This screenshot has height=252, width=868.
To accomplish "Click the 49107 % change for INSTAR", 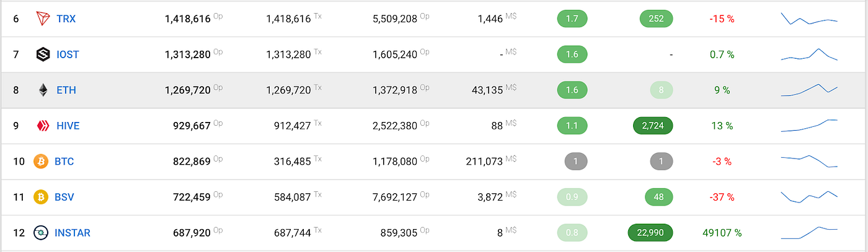I will pos(722,233).
